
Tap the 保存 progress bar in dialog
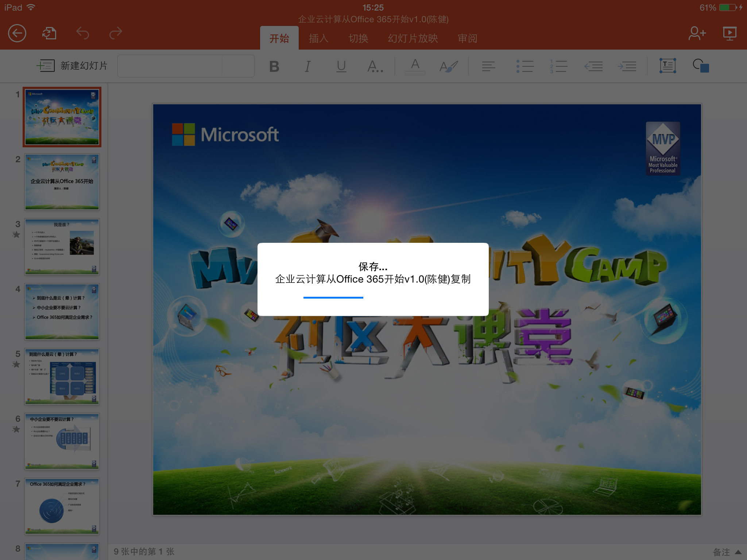point(333,297)
